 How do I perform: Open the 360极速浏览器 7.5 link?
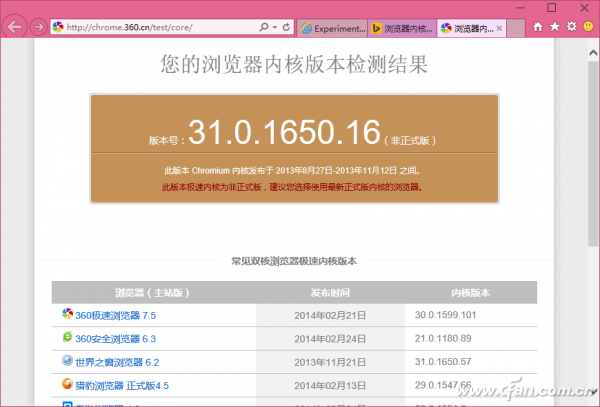coord(116,315)
